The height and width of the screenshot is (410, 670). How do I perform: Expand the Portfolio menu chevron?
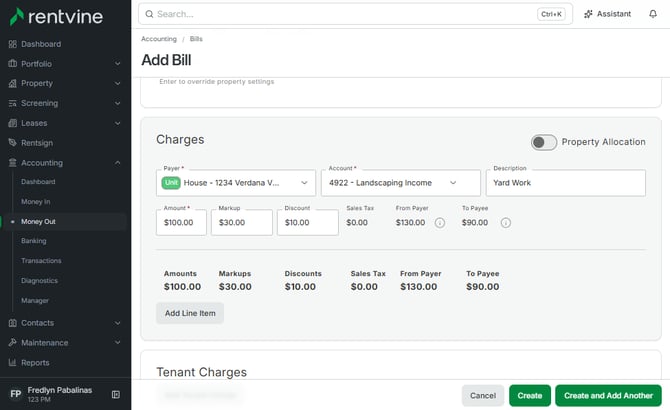click(x=118, y=64)
